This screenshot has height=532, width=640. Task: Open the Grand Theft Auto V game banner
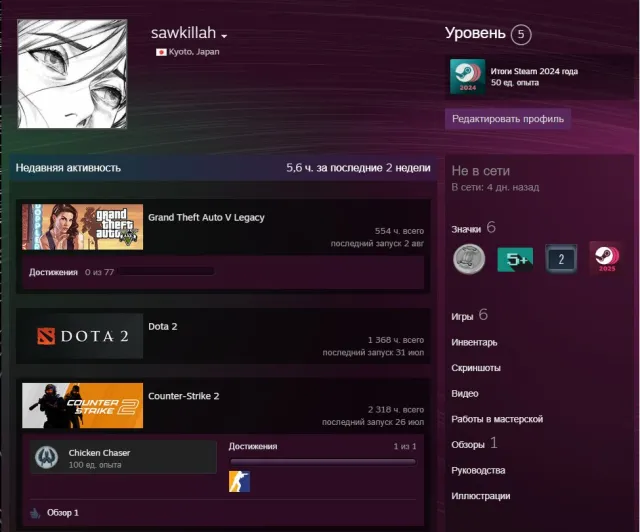82,227
